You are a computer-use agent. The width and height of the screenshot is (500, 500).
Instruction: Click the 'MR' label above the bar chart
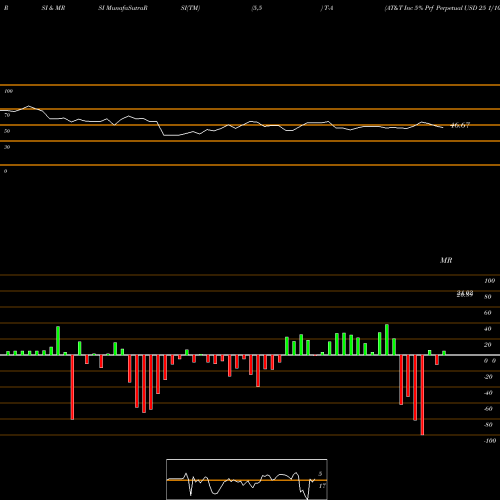pyautogui.click(x=446, y=260)
